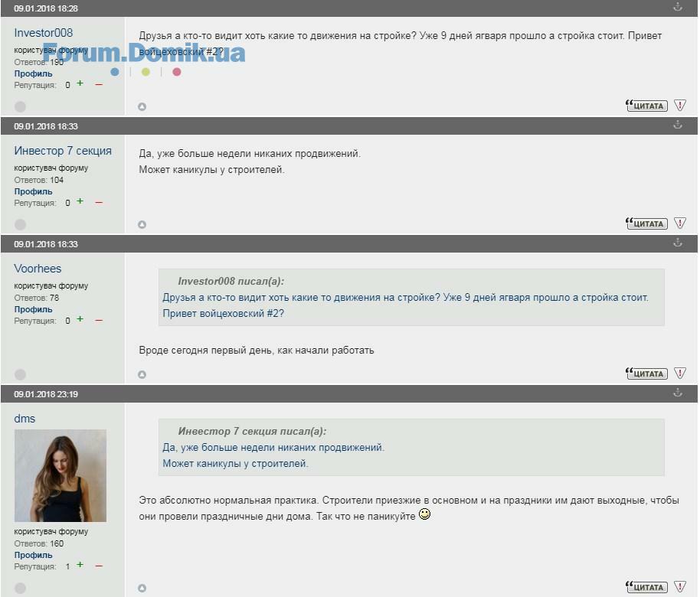Click the up-arrow icon under Инвестор 7 секция's post

pyautogui.click(x=142, y=224)
